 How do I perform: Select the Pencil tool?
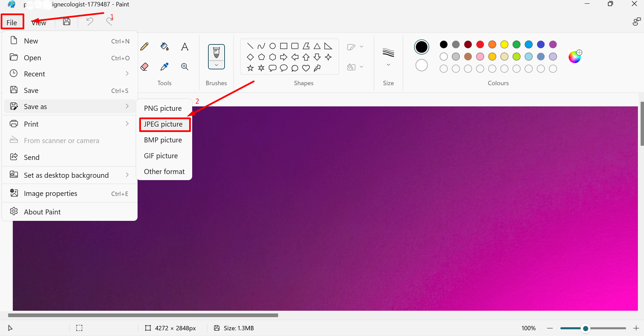coord(144,46)
